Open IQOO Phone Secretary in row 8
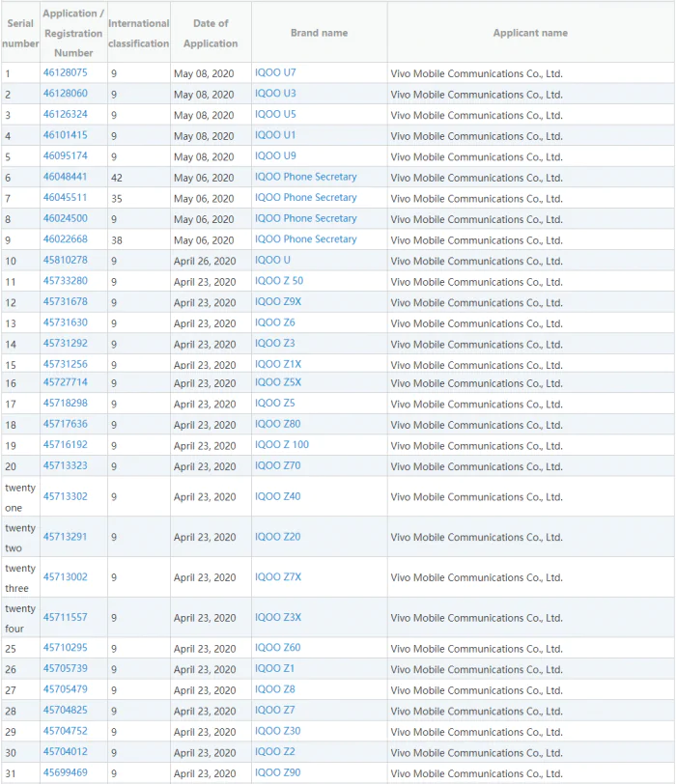Screen dimensions: 676x784 click(306, 218)
